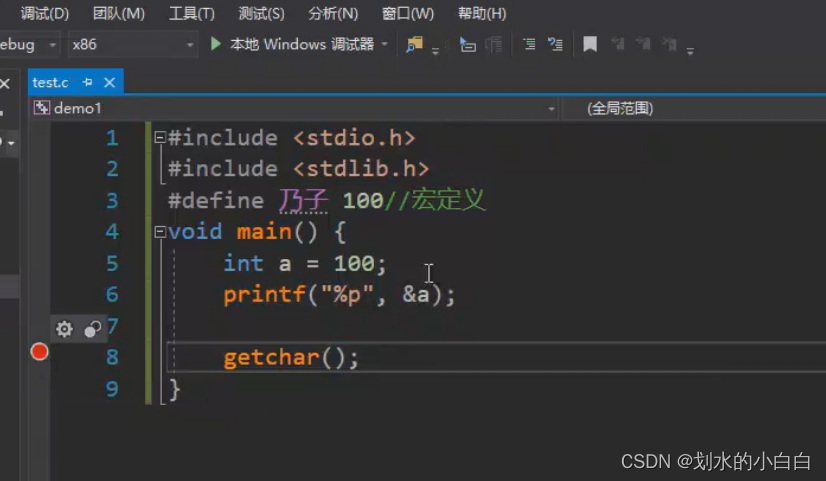Pin the test.c tab
The height and width of the screenshot is (481, 826).
(x=87, y=82)
